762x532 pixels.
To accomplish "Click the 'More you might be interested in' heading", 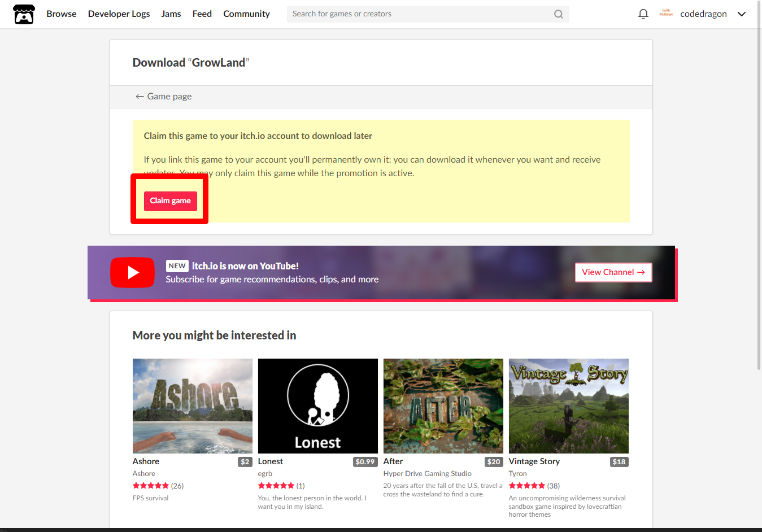I will click(215, 335).
